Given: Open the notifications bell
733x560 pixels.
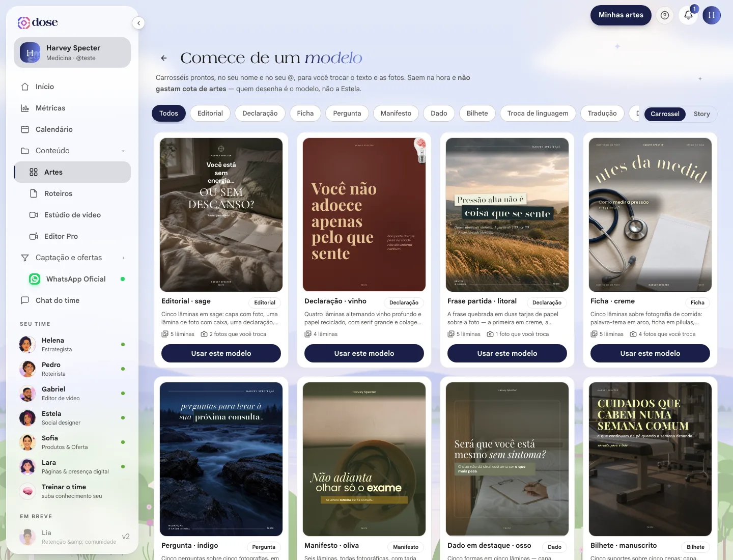Looking at the screenshot, I should 688,15.
